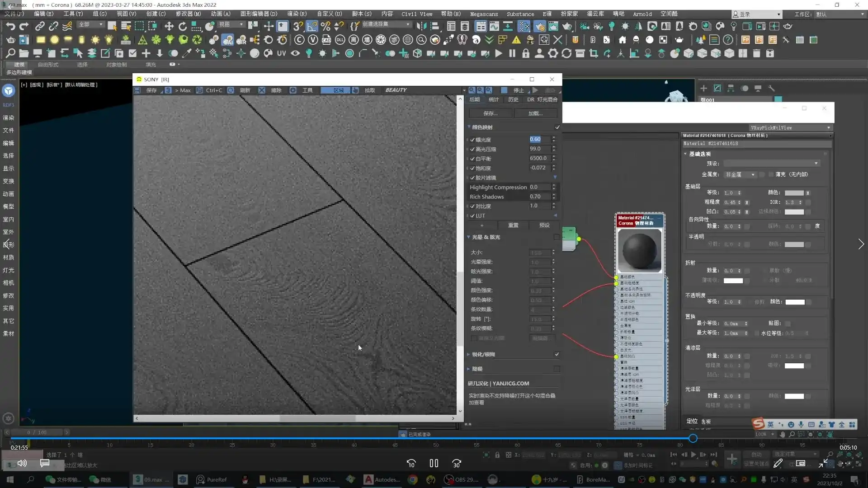Activate the Rotate transform tool
868x488 pixels.
(x=183, y=26)
